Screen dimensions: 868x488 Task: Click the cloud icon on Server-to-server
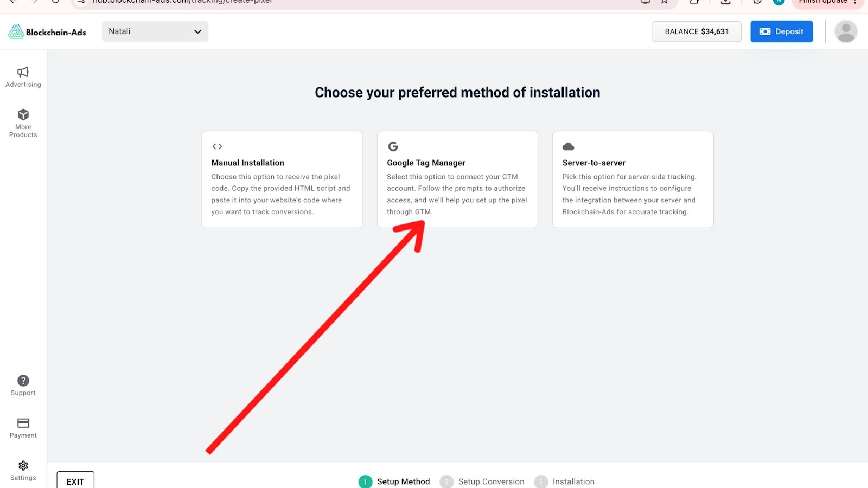click(568, 147)
